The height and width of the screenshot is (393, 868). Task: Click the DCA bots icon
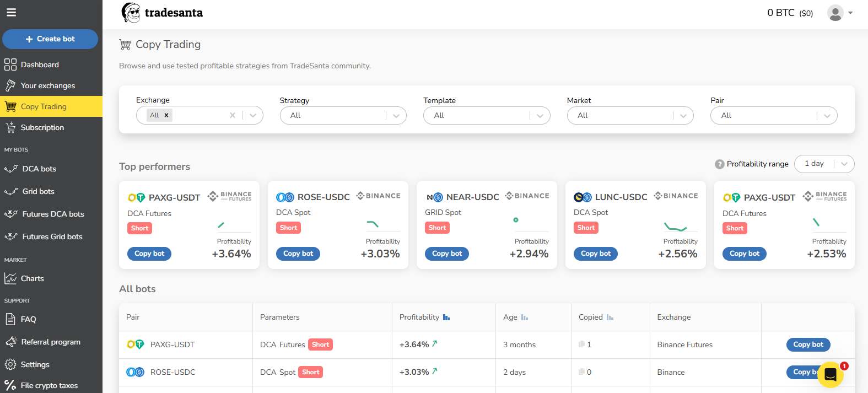tap(11, 169)
